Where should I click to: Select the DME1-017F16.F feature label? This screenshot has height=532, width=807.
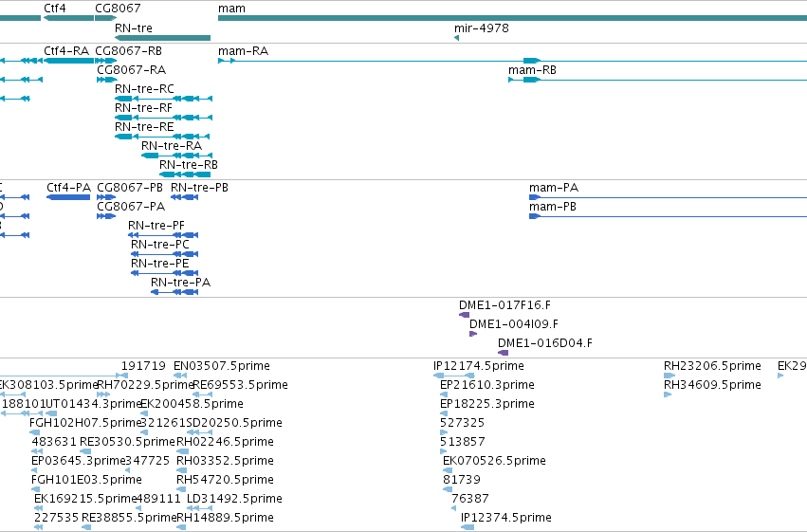point(504,305)
